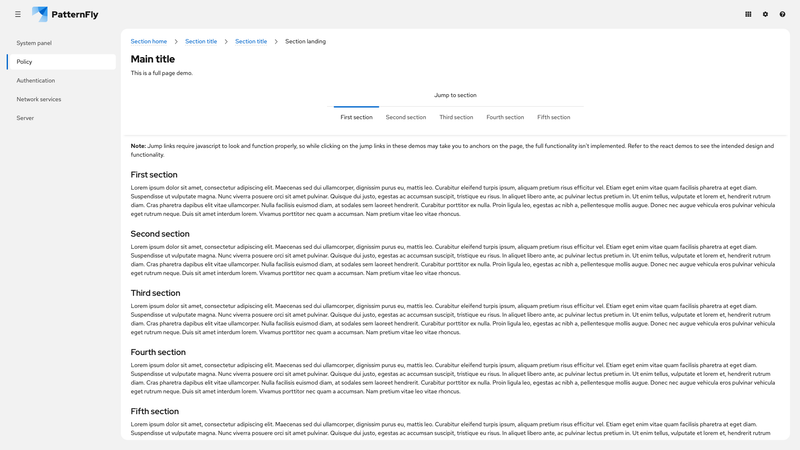Jump to Fifth section tab
This screenshot has height=450, width=800.
click(x=554, y=117)
